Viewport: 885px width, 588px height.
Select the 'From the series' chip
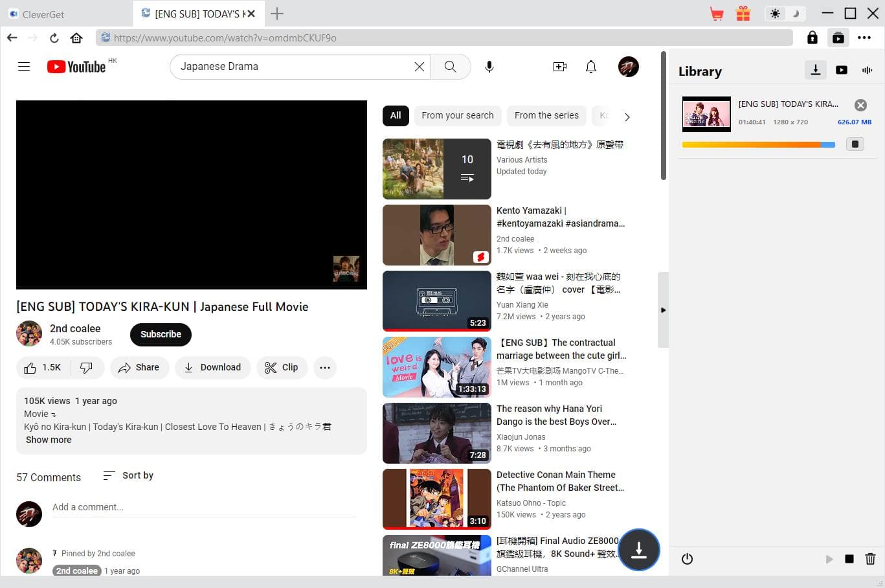(546, 115)
